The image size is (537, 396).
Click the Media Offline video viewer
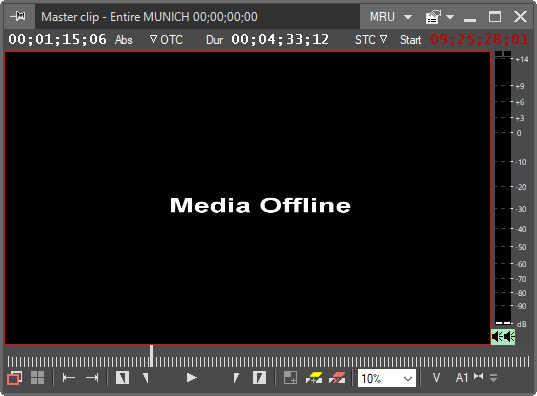pos(247,198)
